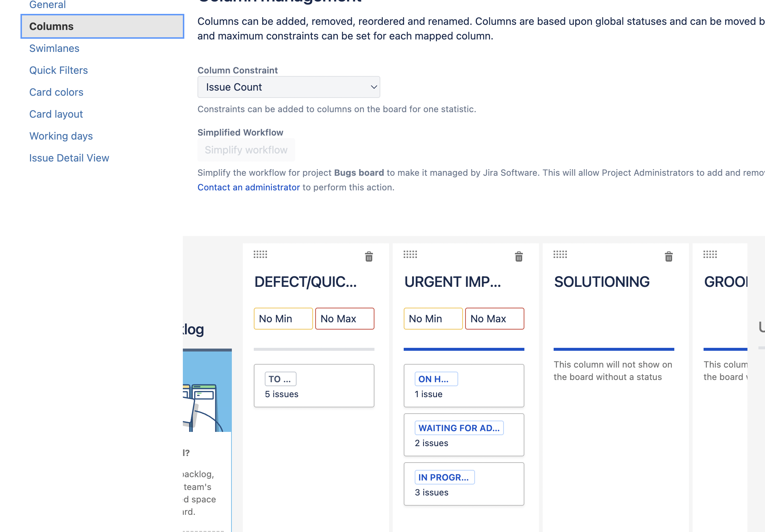
Task: Delete the URGENT IMP... column via trash icon
Action: 519,256
